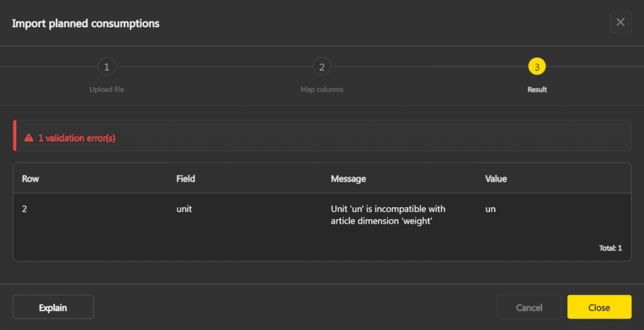
Task: Select the Result step label
Action: coord(537,89)
